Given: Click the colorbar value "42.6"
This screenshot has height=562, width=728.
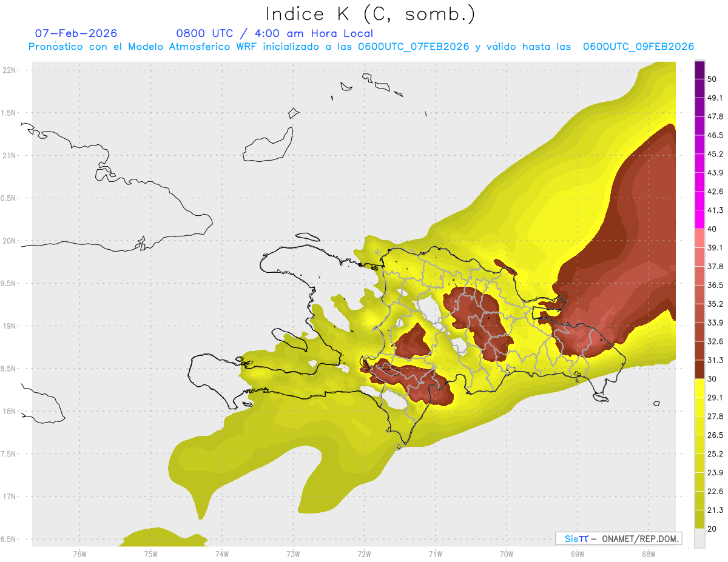Looking at the screenshot, I should (715, 192).
